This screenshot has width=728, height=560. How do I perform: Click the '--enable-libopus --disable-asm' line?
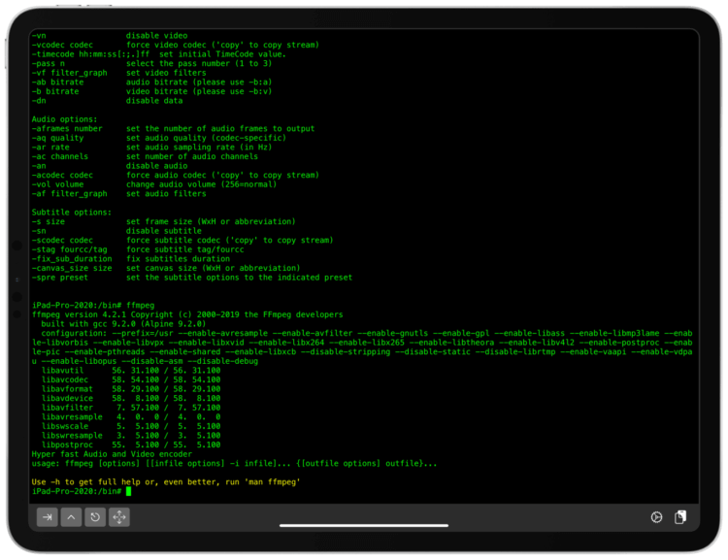point(145,360)
